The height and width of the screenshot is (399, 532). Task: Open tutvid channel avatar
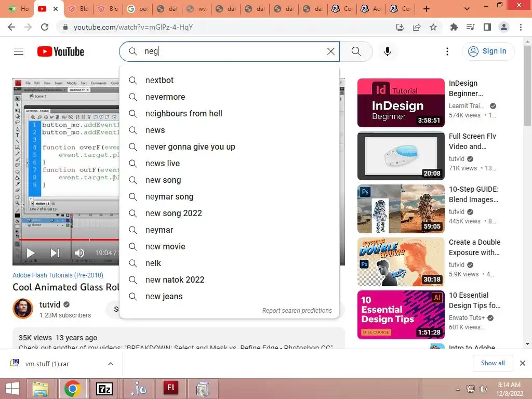(x=23, y=309)
